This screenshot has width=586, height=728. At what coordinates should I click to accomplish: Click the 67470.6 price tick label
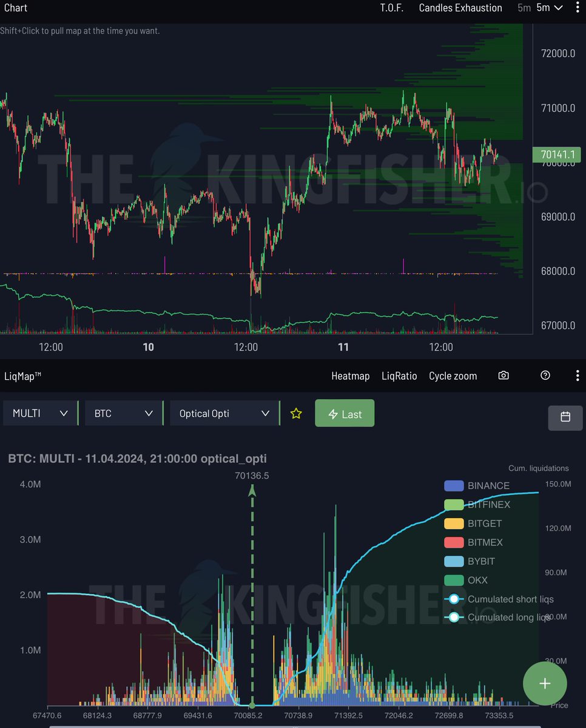coord(47,716)
